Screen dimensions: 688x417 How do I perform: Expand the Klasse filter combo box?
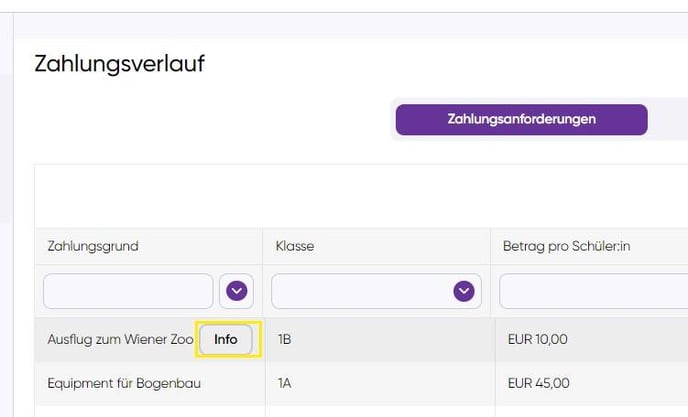pyautogui.click(x=376, y=291)
